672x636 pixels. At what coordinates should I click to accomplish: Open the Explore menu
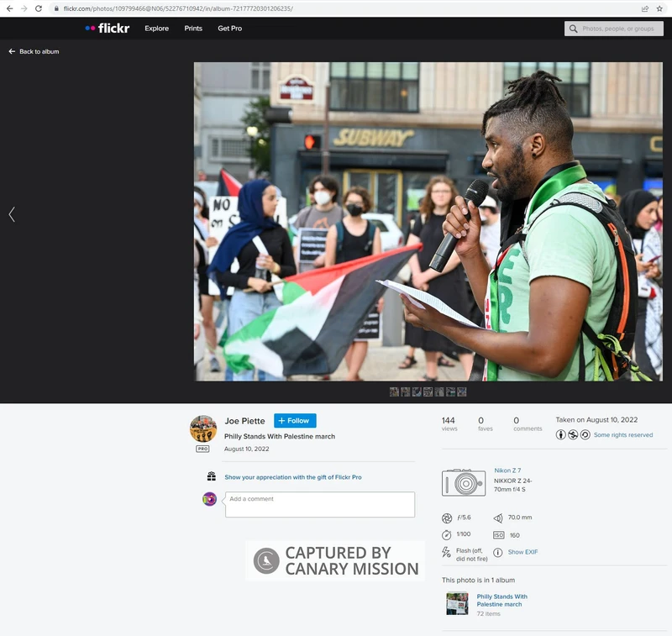[x=156, y=29]
